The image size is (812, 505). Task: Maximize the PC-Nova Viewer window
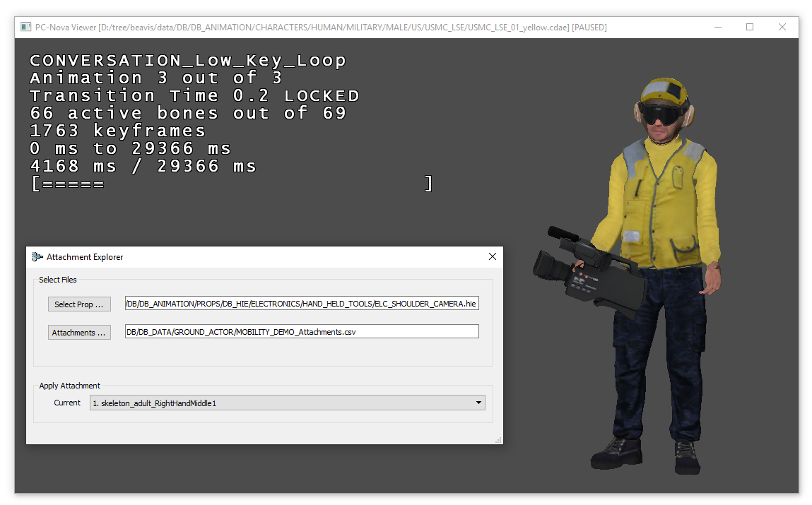click(x=750, y=27)
